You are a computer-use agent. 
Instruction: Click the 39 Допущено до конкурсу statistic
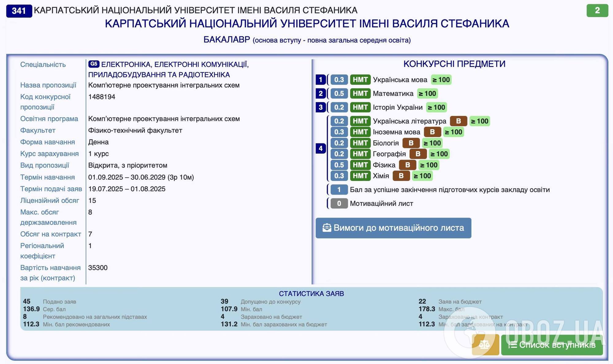261,302
